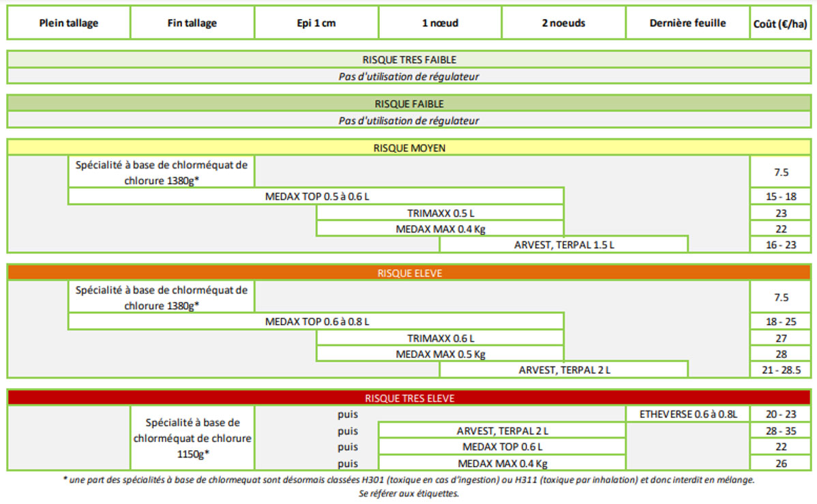Image resolution: width=817 pixels, height=504 pixels.
Task: Click the 'TRIMAXX 0.5 L' cell
Action: click(441, 213)
